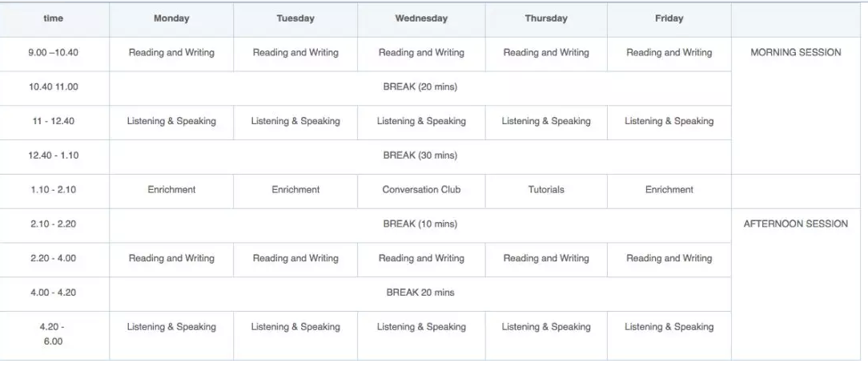Select Friday's Enrichment cell
The height and width of the screenshot is (367, 868).
669,190
